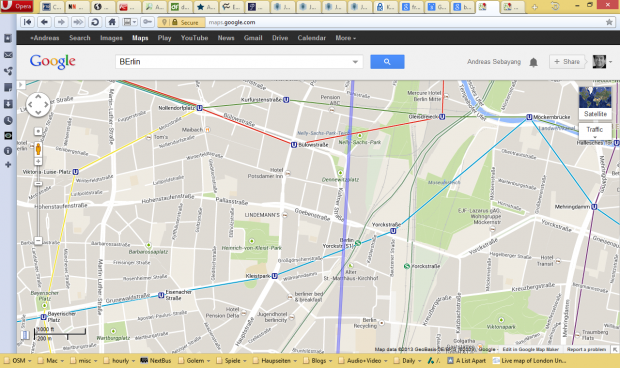Open the Opera main menu
Image resolution: width=620 pixels, height=368 pixels.
(x=17, y=6)
